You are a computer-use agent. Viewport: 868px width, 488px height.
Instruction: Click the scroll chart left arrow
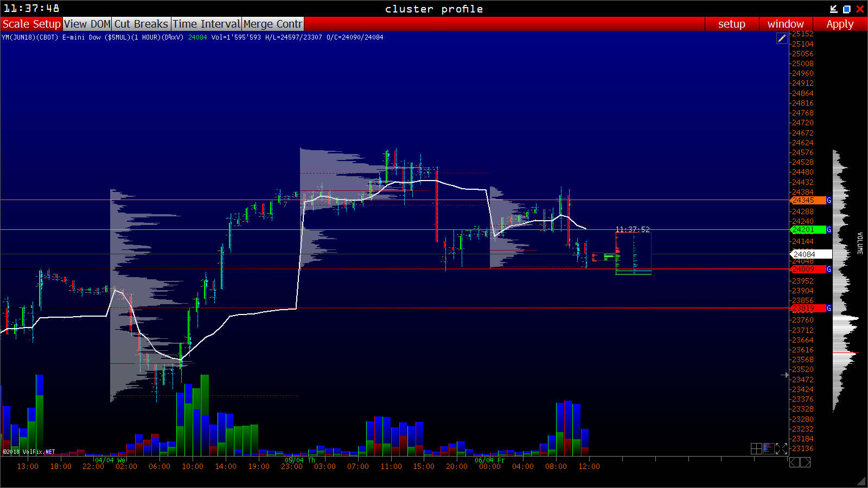click(x=794, y=462)
